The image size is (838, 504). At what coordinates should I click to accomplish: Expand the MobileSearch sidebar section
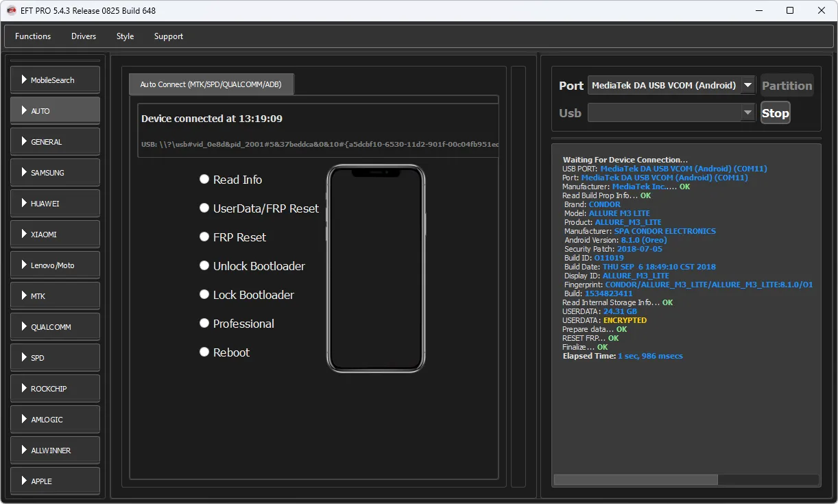[55, 80]
